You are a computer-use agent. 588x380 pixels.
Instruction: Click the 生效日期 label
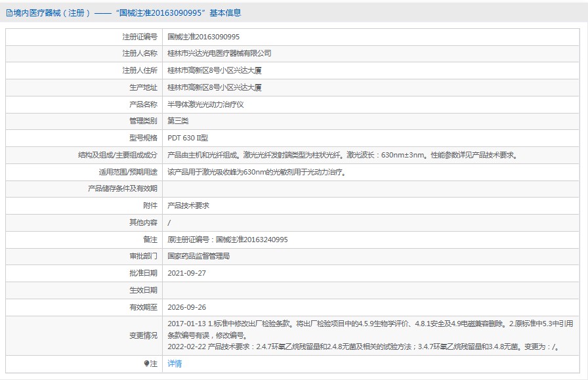(x=143, y=290)
